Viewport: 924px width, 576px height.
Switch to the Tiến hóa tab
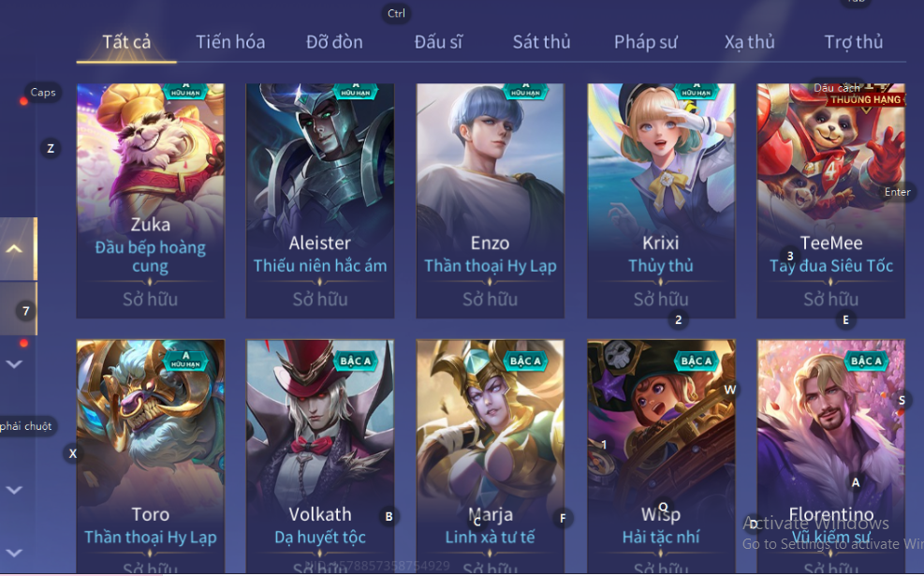(229, 42)
